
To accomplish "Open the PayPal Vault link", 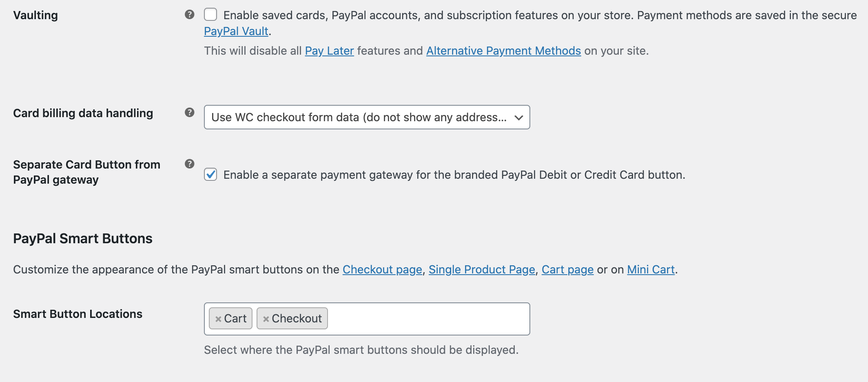I will click(236, 31).
